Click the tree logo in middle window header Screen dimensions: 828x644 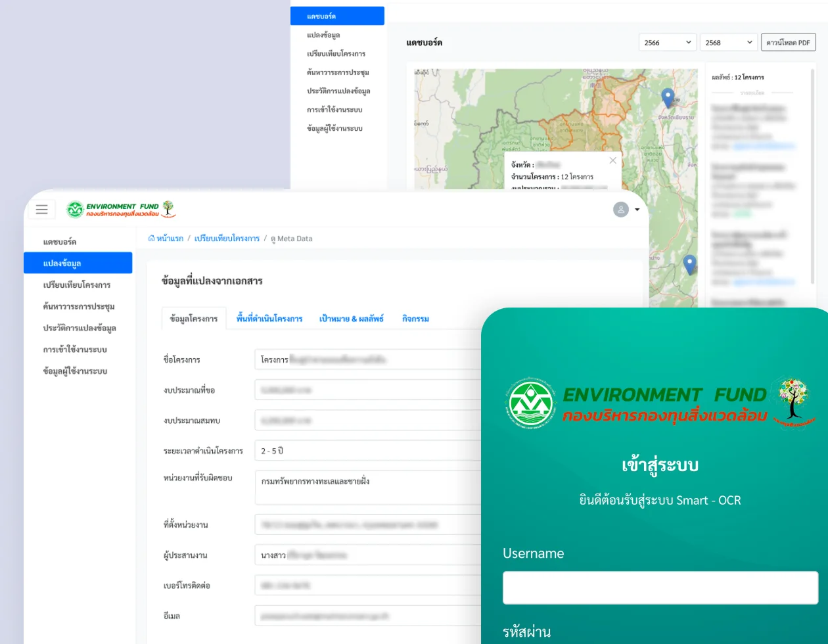(168, 209)
